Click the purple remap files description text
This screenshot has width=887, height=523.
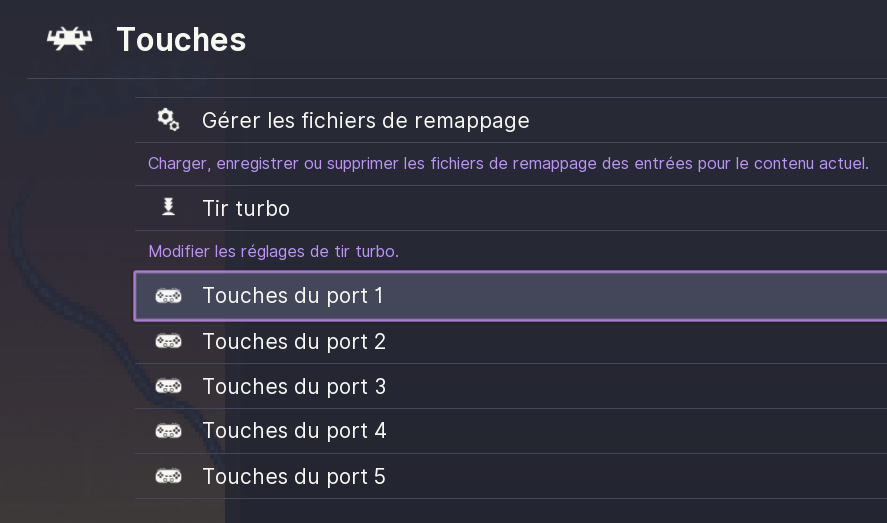click(508, 163)
